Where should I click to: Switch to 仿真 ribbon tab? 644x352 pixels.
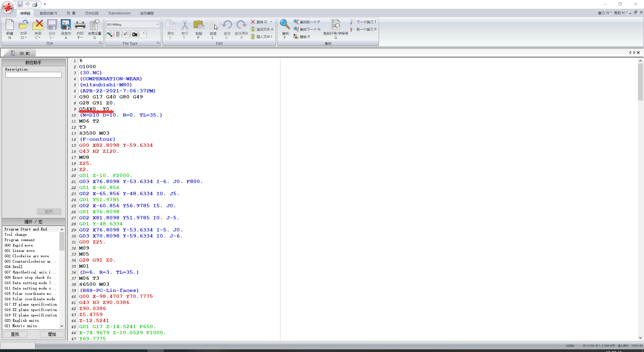pyautogui.click(x=71, y=13)
